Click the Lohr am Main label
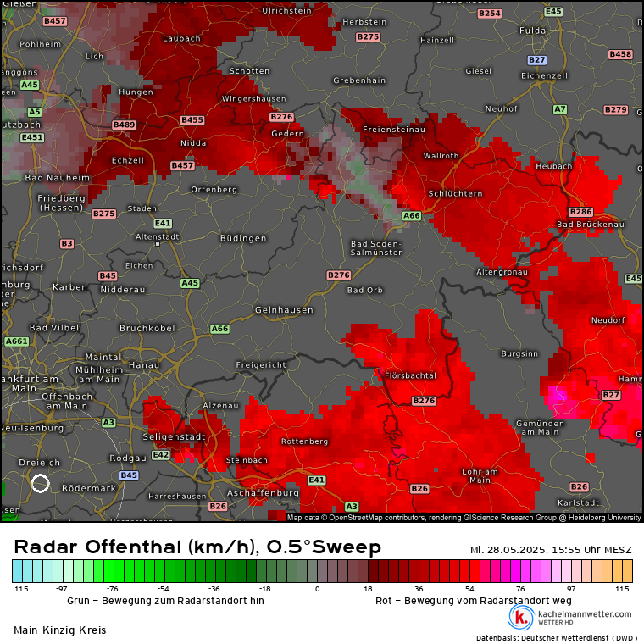 (x=480, y=475)
